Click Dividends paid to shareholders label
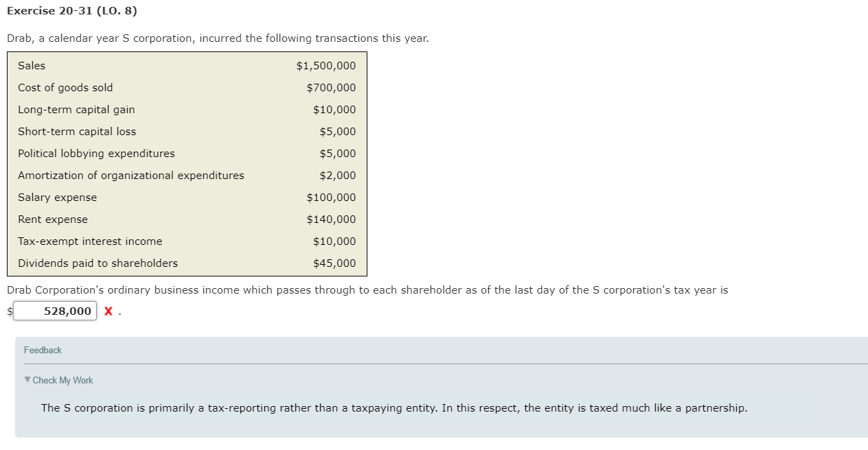Image resolution: width=868 pixels, height=450 pixels. [x=98, y=263]
